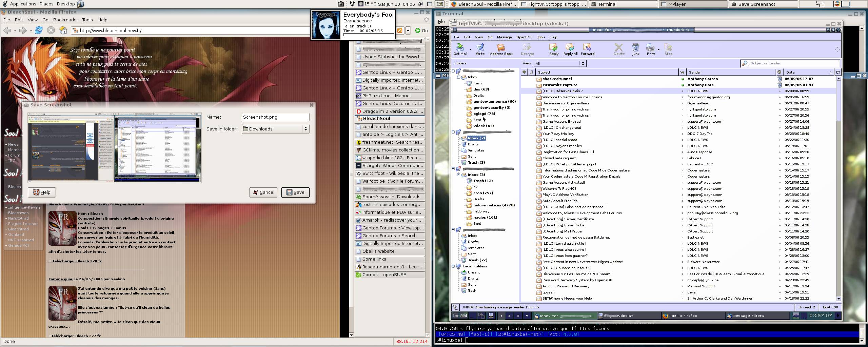Screen dimensions: 868x347
Task: Click the attachment column header icon
Action: [531, 72]
